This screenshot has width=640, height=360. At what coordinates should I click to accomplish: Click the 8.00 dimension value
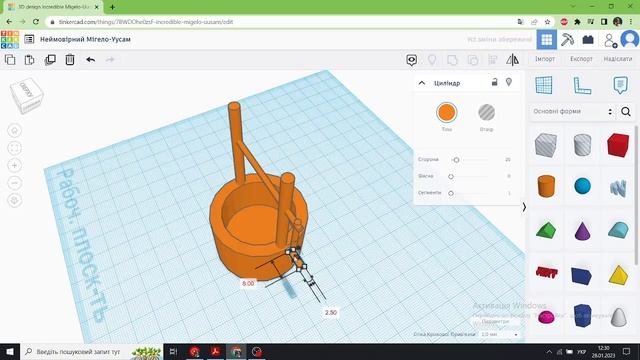pos(248,283)
